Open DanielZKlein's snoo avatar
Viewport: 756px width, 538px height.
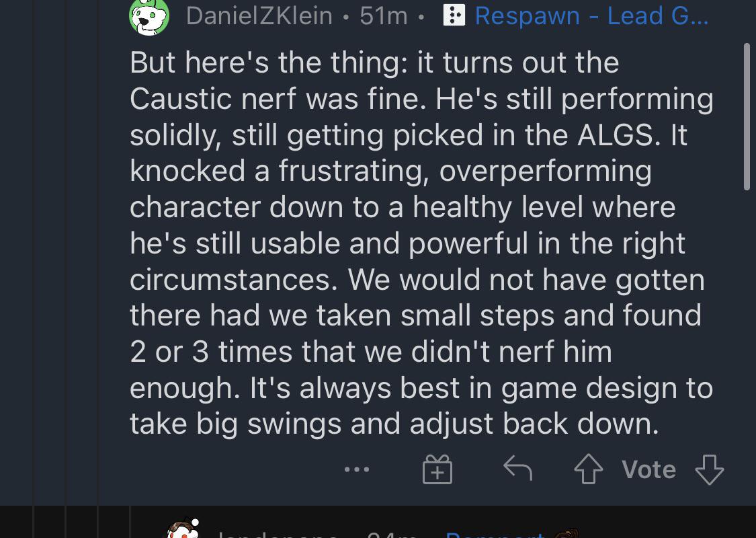(149, 15)
